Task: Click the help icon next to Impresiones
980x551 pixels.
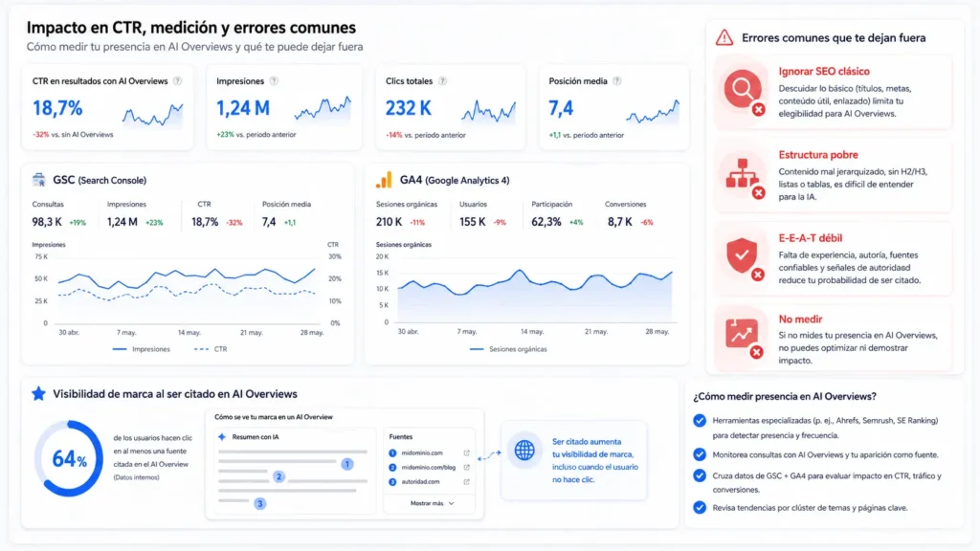Action: point(274,81)
